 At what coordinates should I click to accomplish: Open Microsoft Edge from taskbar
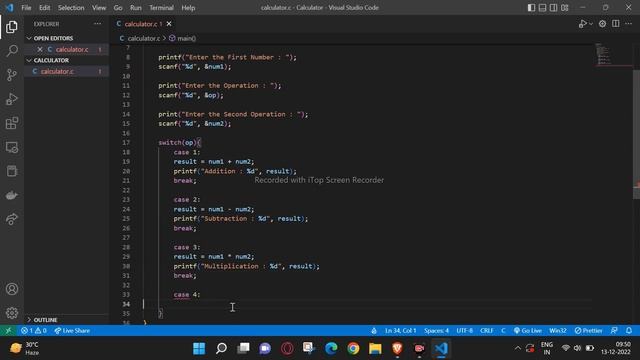point(331,348)
